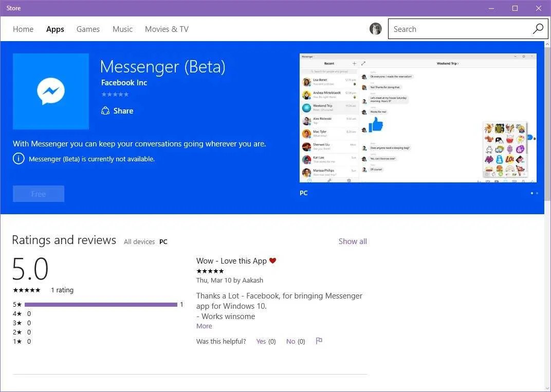551x392 pixels.
Task: Click the '1 rating' count text
Action: pyautogui.click(x=62, y=290)
